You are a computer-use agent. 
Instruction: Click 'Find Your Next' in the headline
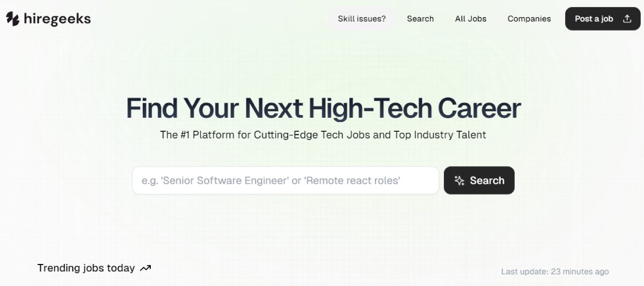214,108
